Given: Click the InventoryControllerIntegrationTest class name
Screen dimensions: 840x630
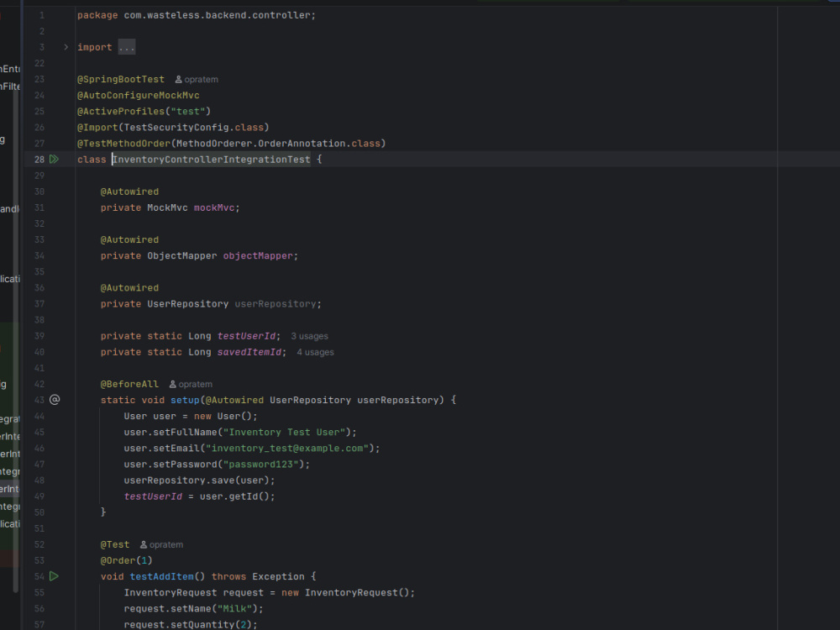Looking at the screenshot, I should pyautogui.click(x=211, y=159).
